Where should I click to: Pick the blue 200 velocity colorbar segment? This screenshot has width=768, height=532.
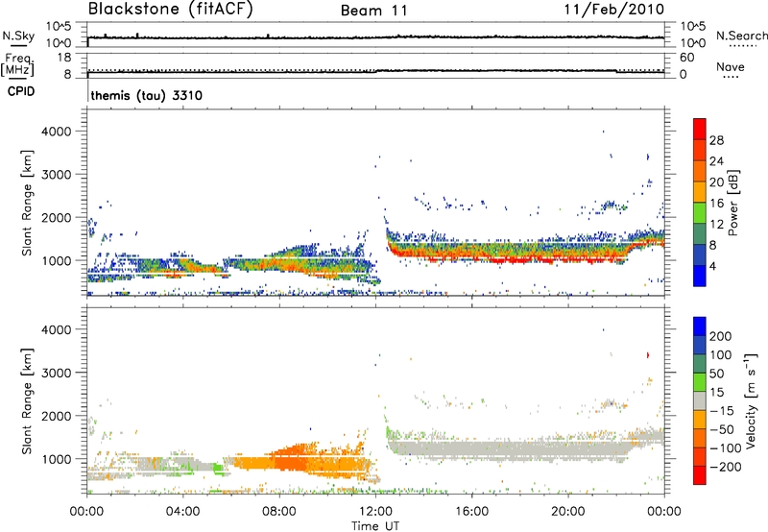coord(700,326)
